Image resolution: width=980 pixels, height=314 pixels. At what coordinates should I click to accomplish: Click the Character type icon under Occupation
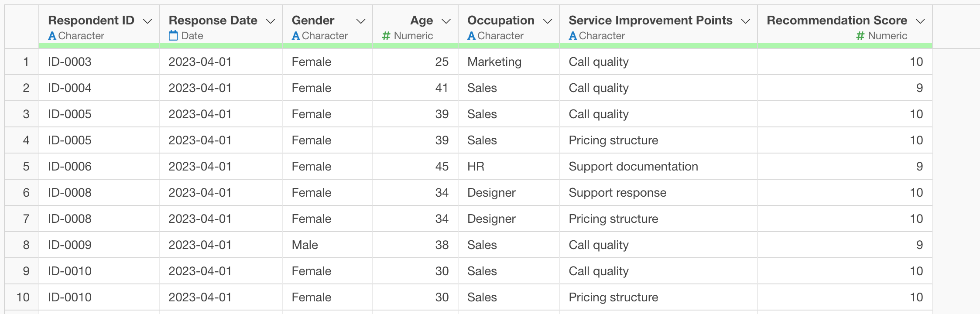click(x=471, y=36)
